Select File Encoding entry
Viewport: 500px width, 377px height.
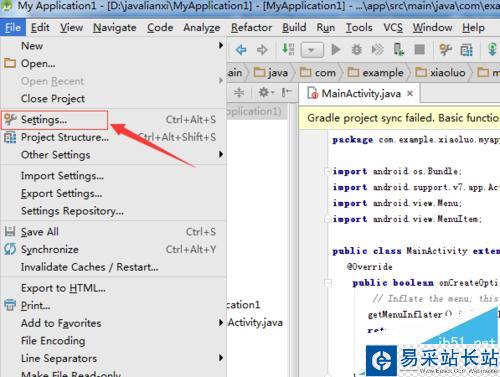tap(113, 341)
